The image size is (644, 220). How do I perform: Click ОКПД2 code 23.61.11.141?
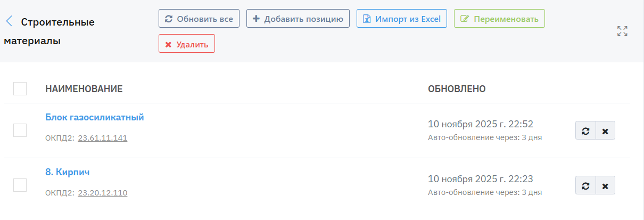(x=103, y=138)
